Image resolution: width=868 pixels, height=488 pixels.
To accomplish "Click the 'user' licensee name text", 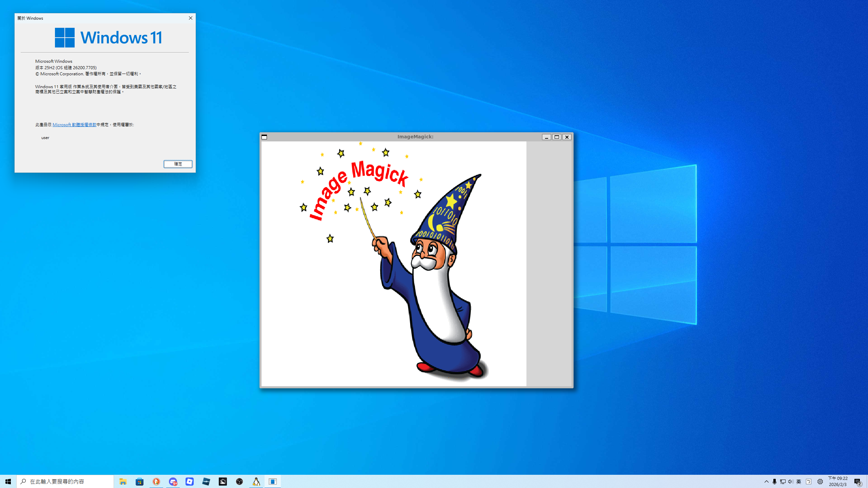I will (x=45, y=138).
